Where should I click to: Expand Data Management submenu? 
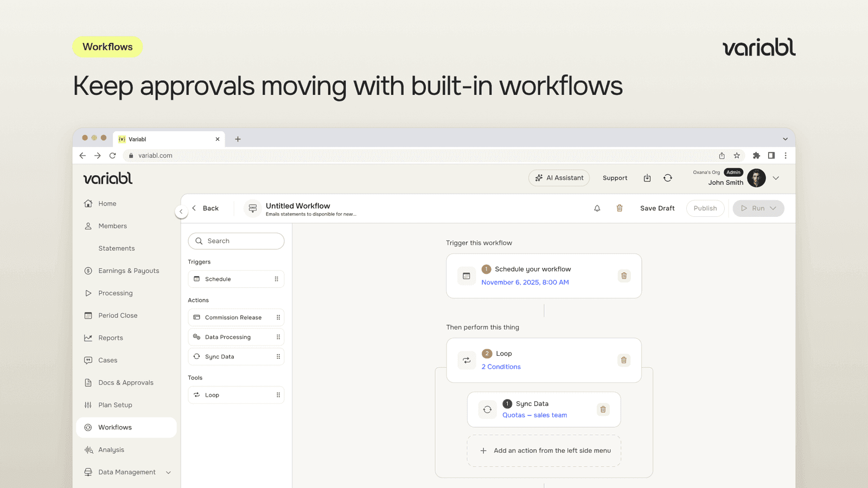click(x=168, y=472)
